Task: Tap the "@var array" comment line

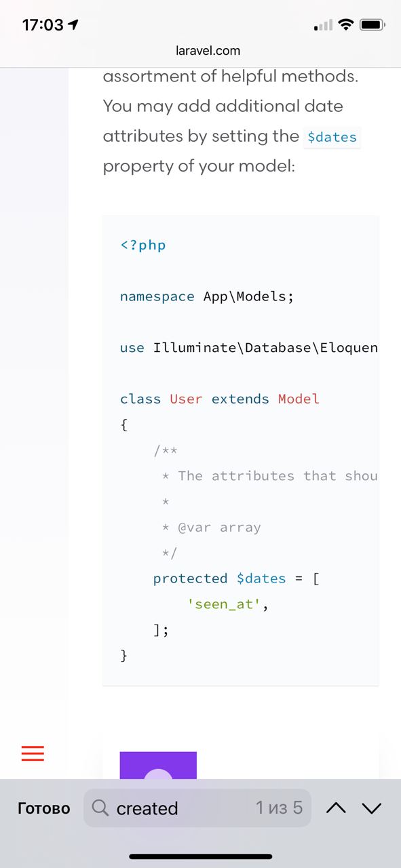Action: [211, 527]
